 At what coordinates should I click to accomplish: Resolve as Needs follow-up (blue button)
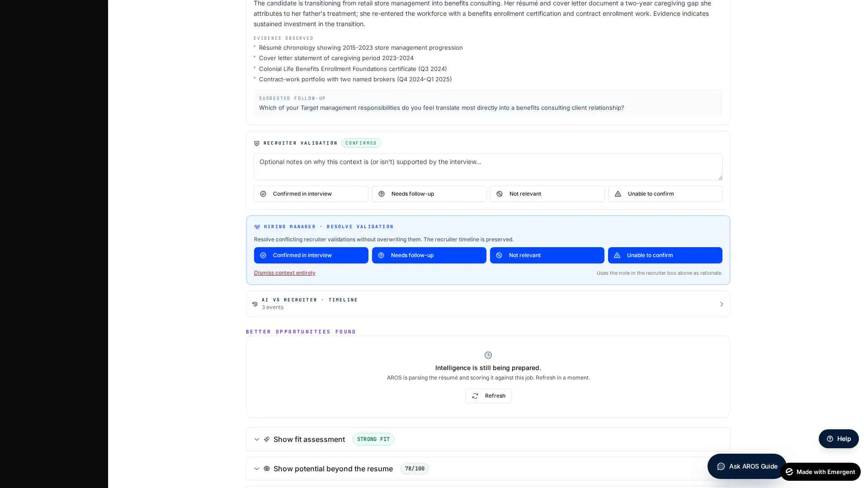[429, 255]
